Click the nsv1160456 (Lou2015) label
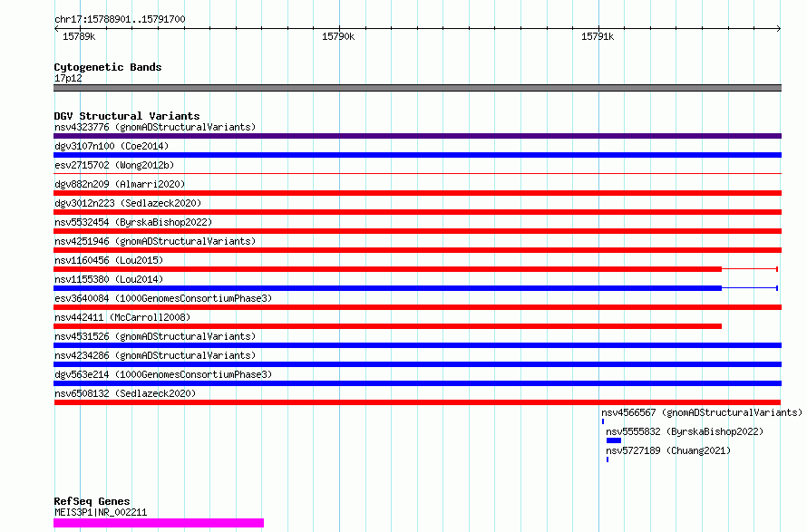807x532 pixels. tap(109, 260)
